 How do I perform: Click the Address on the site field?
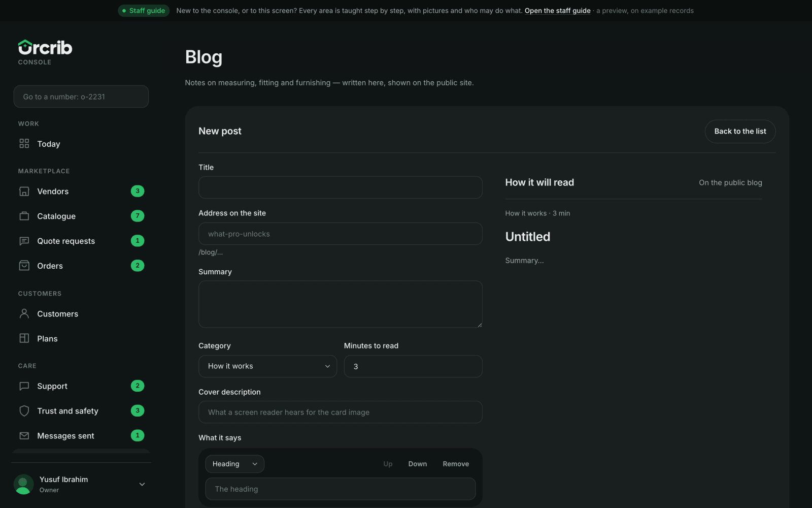click(x=340, y=234)
